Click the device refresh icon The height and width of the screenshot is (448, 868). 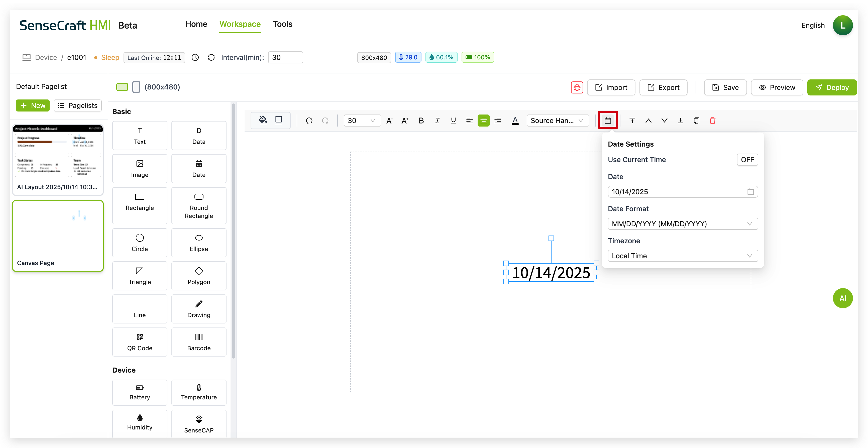point(211,58)
